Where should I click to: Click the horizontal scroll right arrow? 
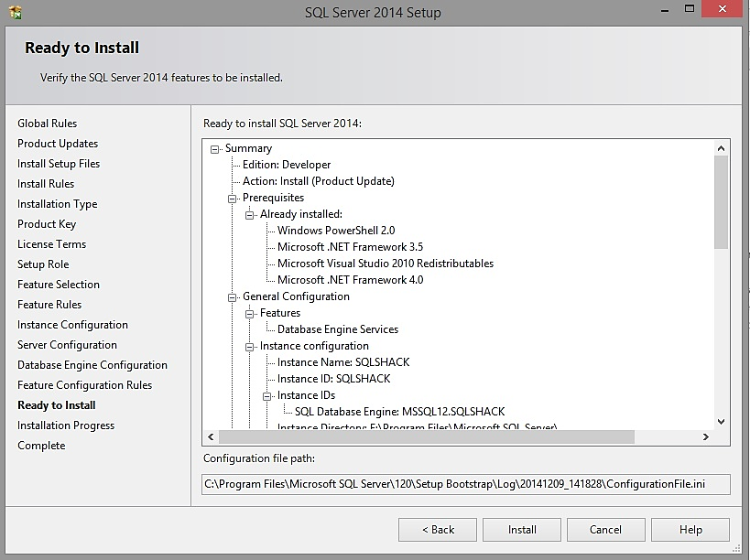pos(705,436)
